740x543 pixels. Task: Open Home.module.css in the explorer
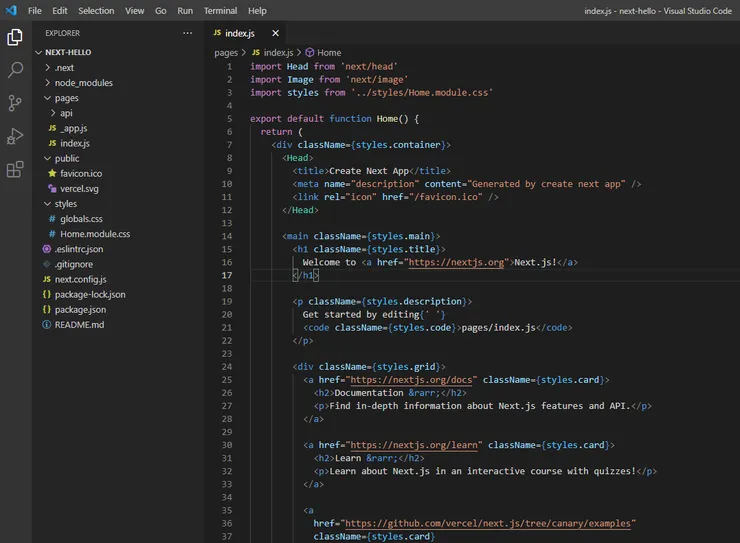[x=95, y=234]
